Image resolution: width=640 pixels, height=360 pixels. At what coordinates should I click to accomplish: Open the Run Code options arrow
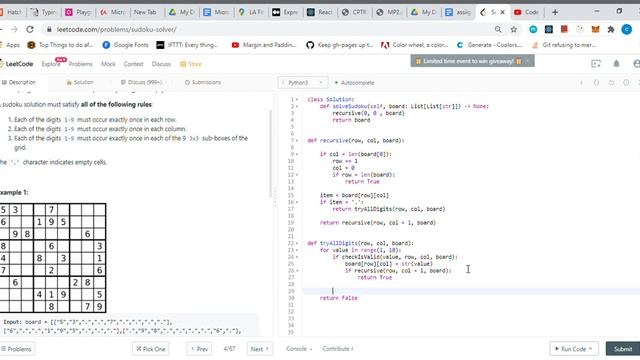[590, 349]
